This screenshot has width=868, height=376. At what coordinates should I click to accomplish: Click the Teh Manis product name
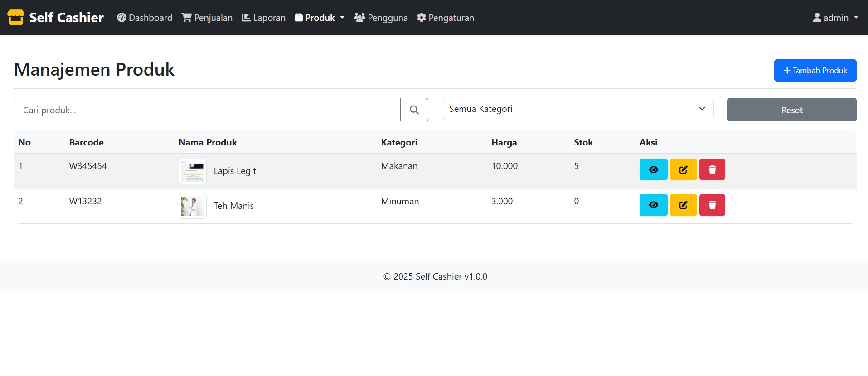[233, 206]
